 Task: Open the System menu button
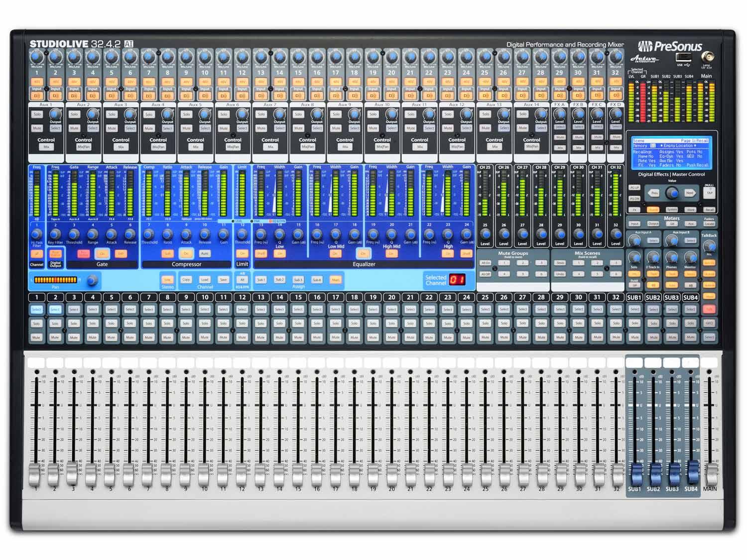tap(672, 210)
